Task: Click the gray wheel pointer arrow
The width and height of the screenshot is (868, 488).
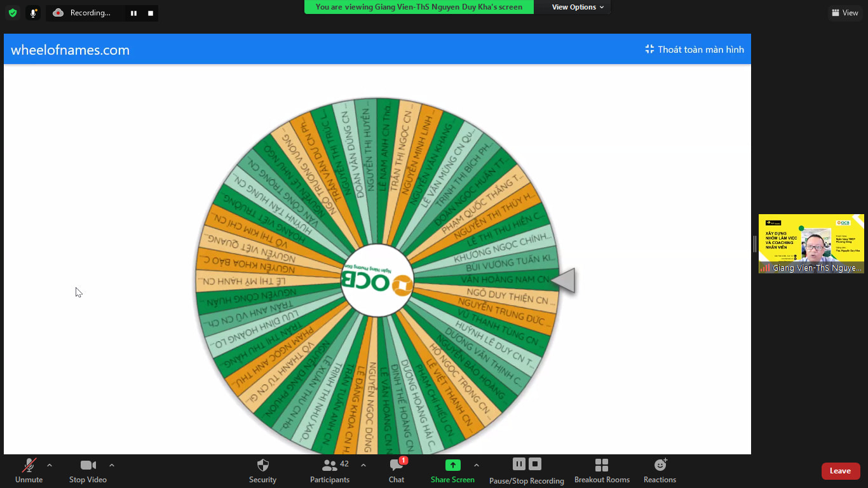Action: pyautogui.click(x=563, y=280)
